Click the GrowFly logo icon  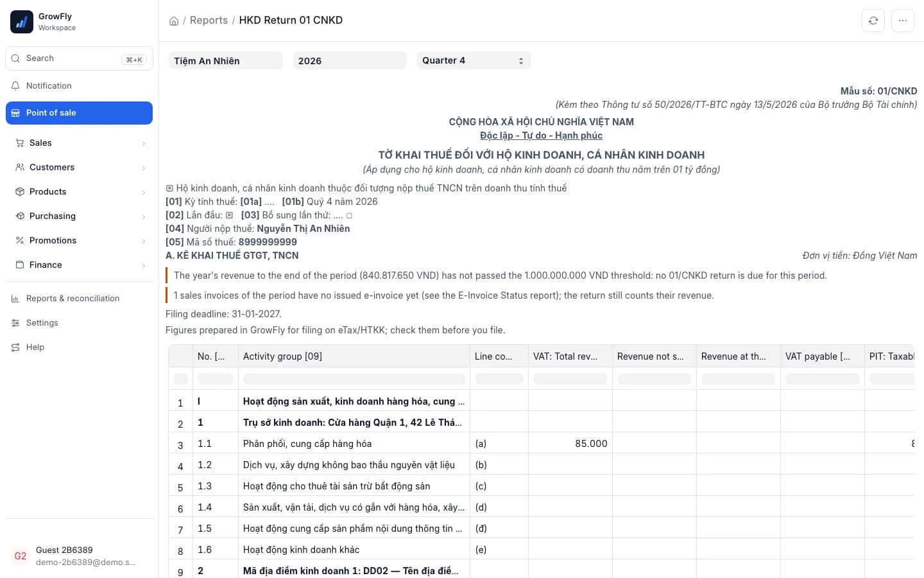click(x=22, y=22)
